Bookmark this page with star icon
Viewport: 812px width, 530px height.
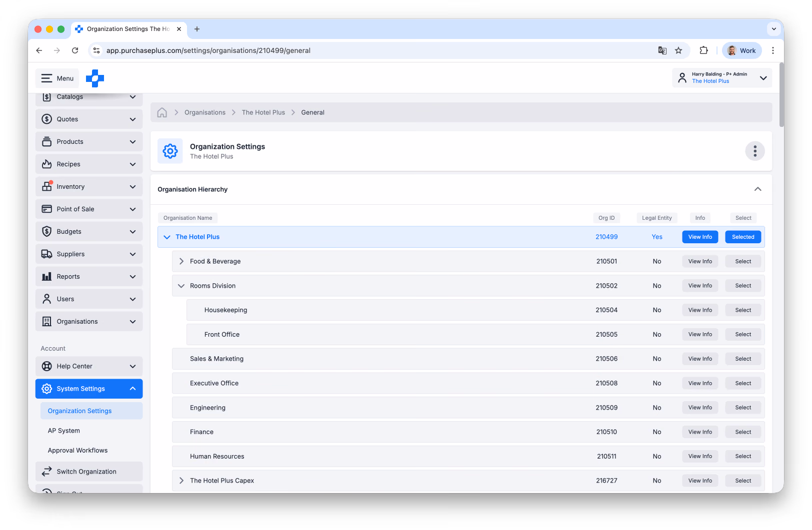(678, 50)
